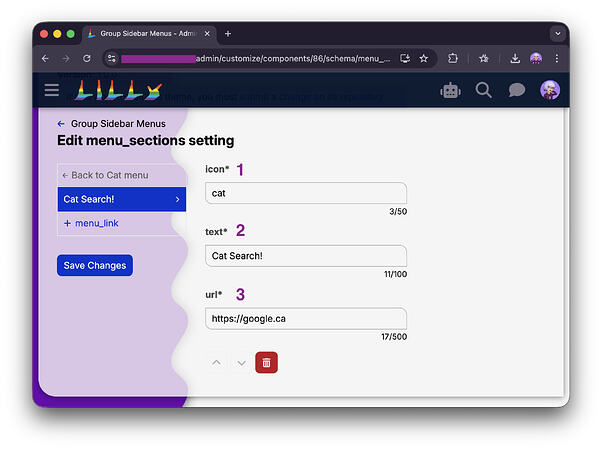Select the Group Sidebar Menus browser tab
The width and height of the screenshot is (601, 450).
coord(149,34)
